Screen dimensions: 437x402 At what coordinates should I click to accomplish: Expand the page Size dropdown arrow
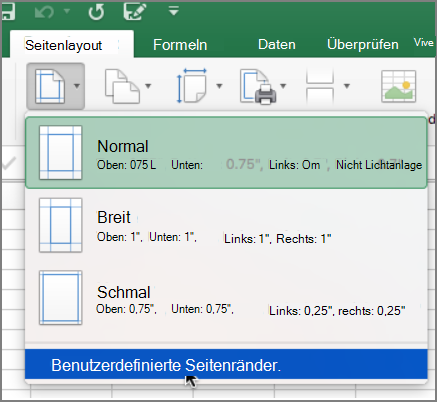click(x=219, y=86)
